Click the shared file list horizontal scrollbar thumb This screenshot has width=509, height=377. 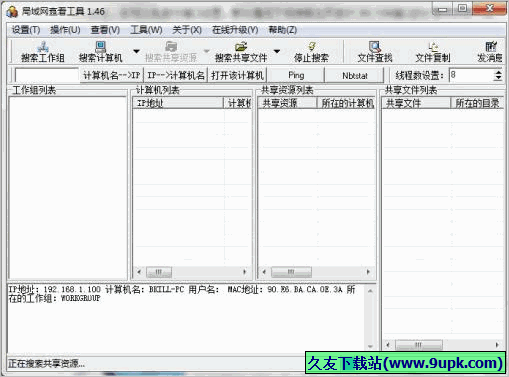click(419, 345)
